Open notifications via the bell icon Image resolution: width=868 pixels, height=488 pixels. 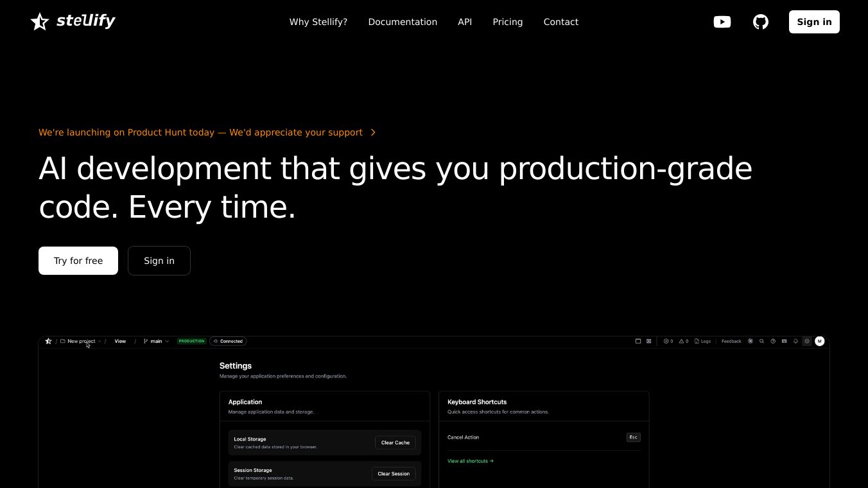click(x=795, y=341)
